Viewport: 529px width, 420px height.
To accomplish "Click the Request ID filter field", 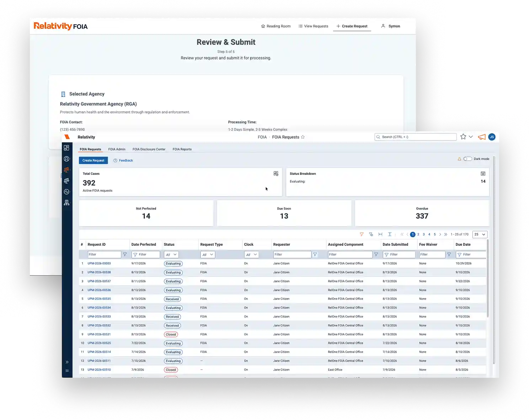I will click(x=105, y=255).
